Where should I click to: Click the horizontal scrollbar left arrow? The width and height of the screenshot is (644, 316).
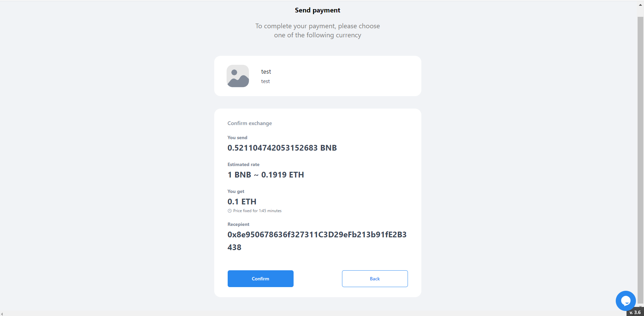2,314
